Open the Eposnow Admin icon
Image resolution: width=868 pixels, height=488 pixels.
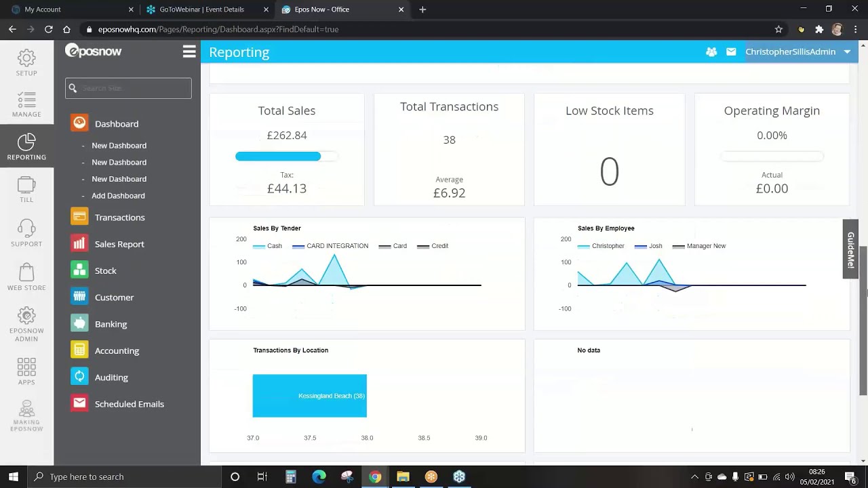click(x=26, y=315)
